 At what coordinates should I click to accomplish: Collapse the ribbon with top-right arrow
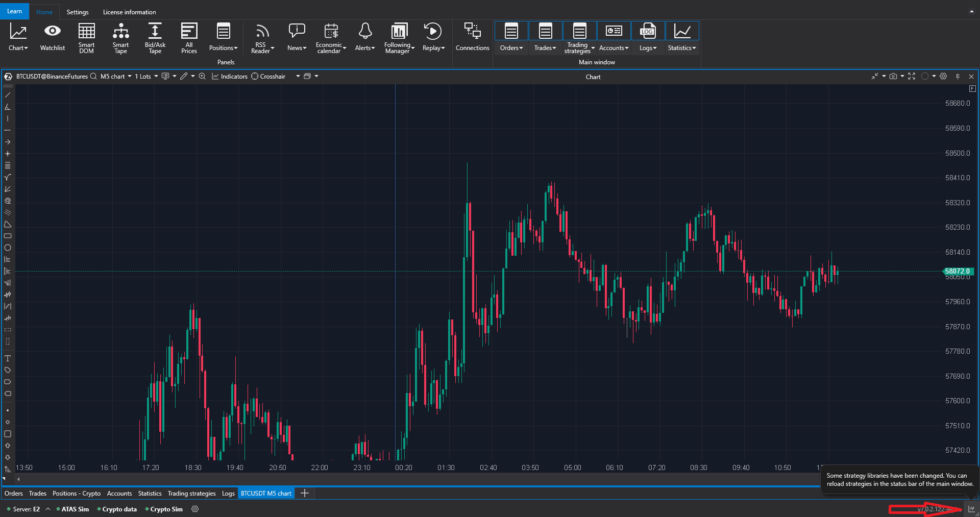[971, 11]
